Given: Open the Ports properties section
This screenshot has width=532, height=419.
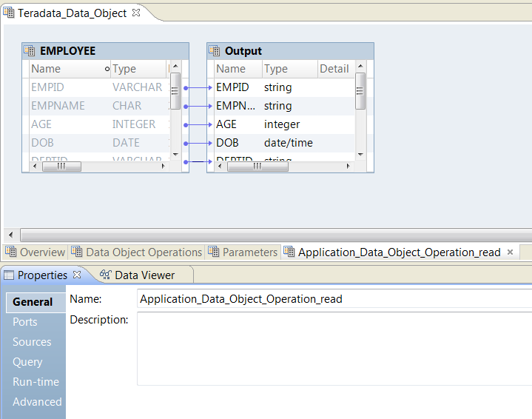Looking at the screenshot, I should [x=25, y=322].
